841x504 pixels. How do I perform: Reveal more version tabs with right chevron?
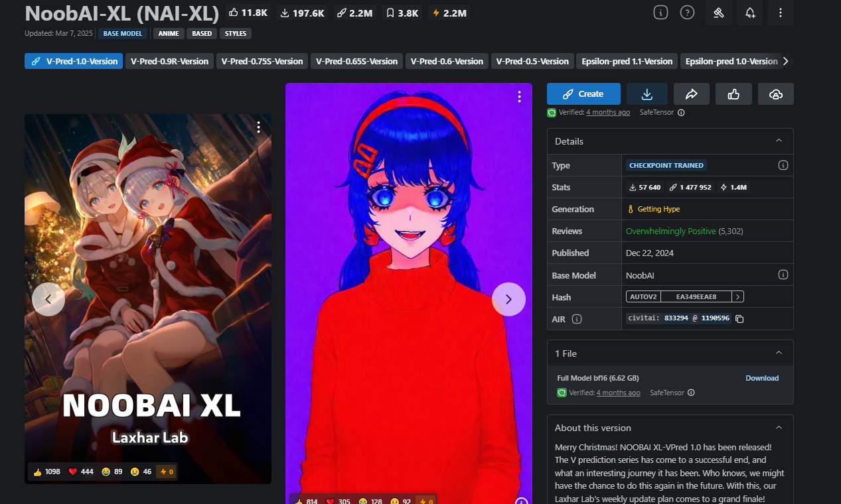(x=786, y=61)
